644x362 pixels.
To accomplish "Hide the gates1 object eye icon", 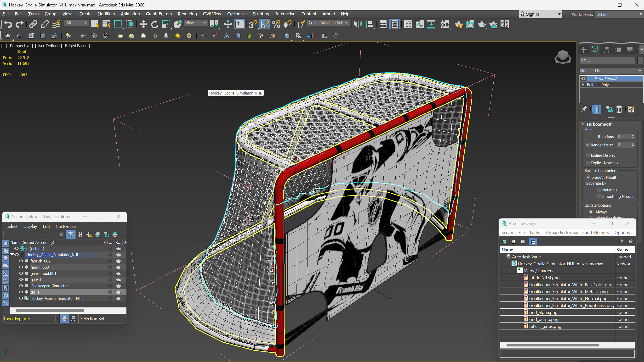I will tap(21, 279).
